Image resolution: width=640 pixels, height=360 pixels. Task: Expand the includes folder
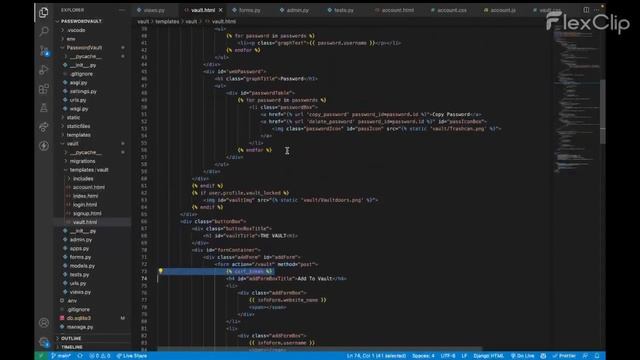(x=83, y=179)
